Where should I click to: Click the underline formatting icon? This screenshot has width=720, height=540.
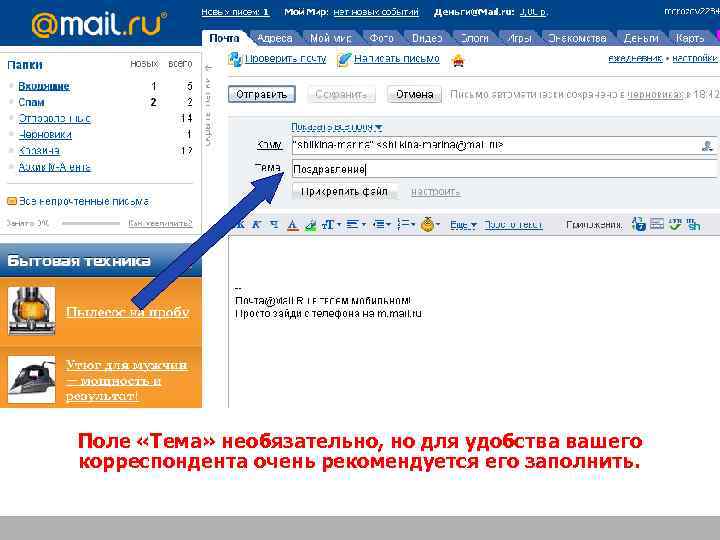(274, 224)
